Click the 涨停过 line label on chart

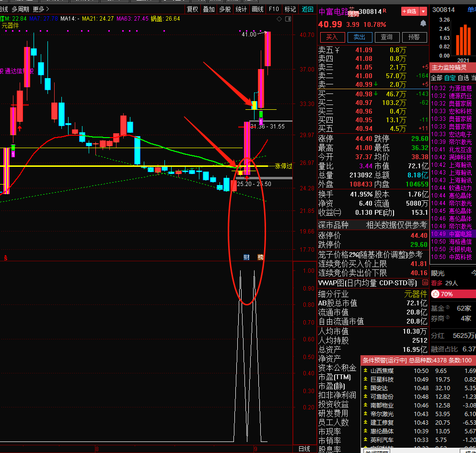tap(283, 166)
